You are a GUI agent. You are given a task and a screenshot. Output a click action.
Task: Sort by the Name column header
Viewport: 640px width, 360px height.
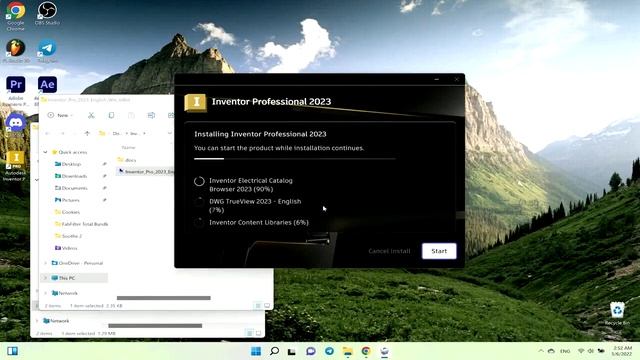pyautogui.click(x=128, y=147)
